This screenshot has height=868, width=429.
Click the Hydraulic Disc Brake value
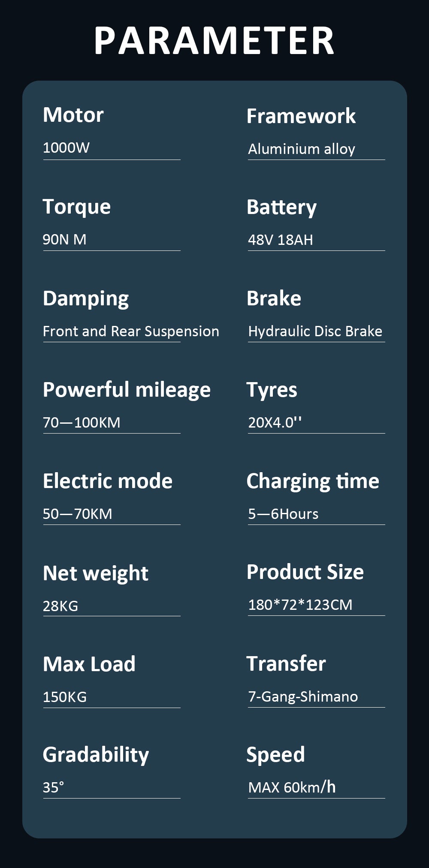click(x=315, y=332)
